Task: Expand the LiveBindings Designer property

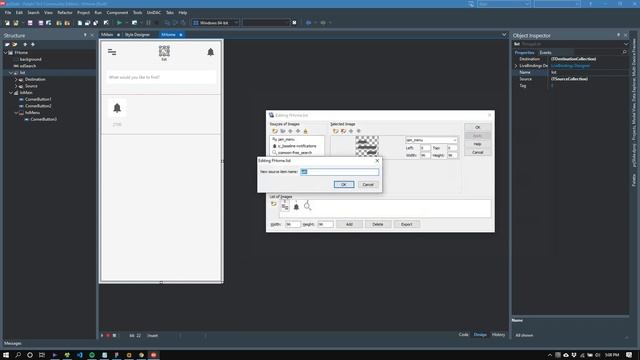Action: 516,66
